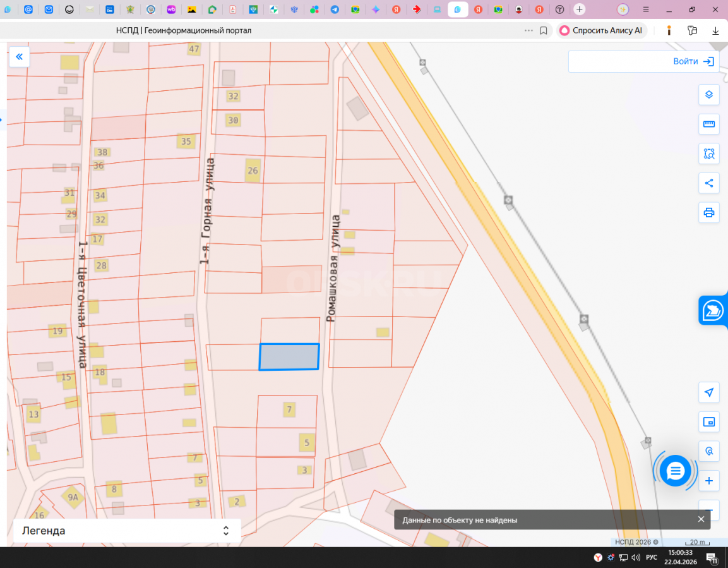The image size is (728, 568).
Task: Print the map
Action: pos(708,212)
